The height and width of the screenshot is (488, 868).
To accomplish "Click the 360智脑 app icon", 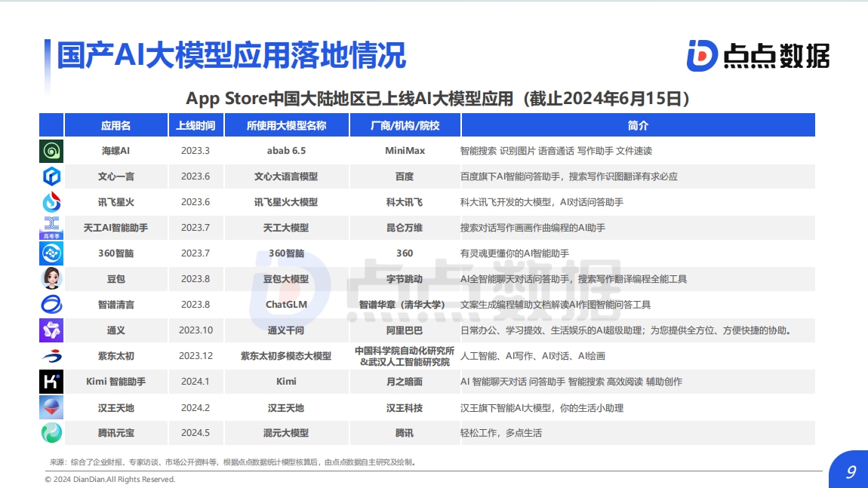I will click(51, 253).
